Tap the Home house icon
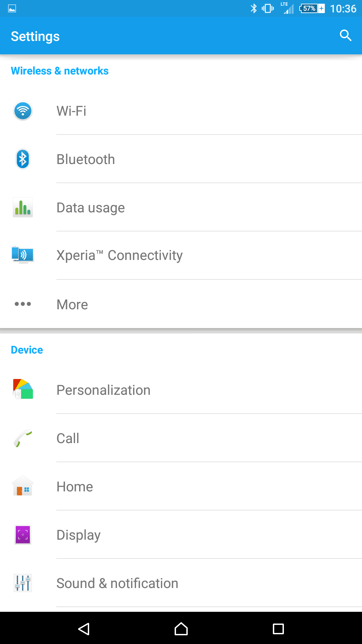 [x=23, y=486]
